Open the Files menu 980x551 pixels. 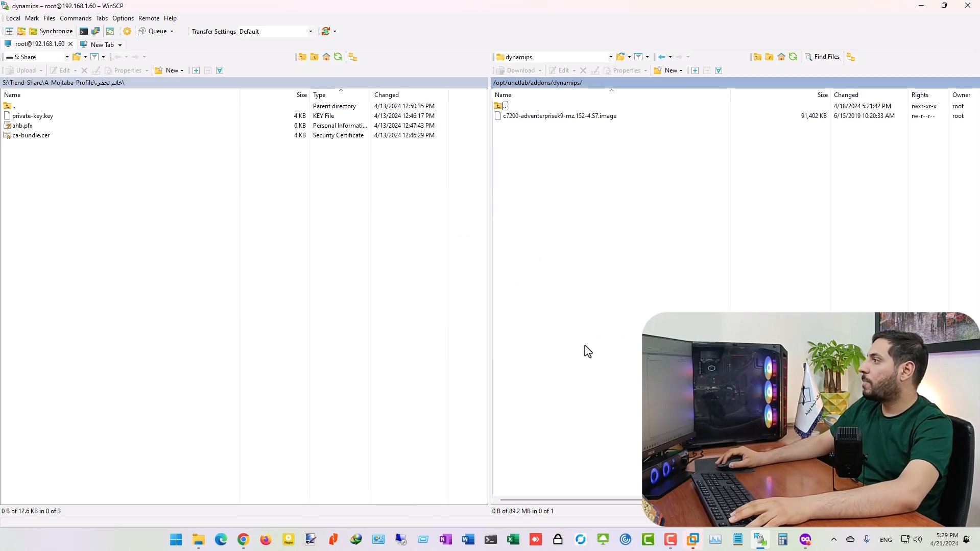[x=49, y=18]
